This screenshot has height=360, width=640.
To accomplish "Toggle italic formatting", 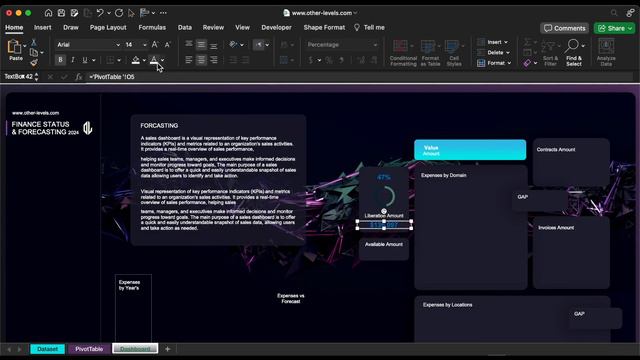I will point(73,60).
